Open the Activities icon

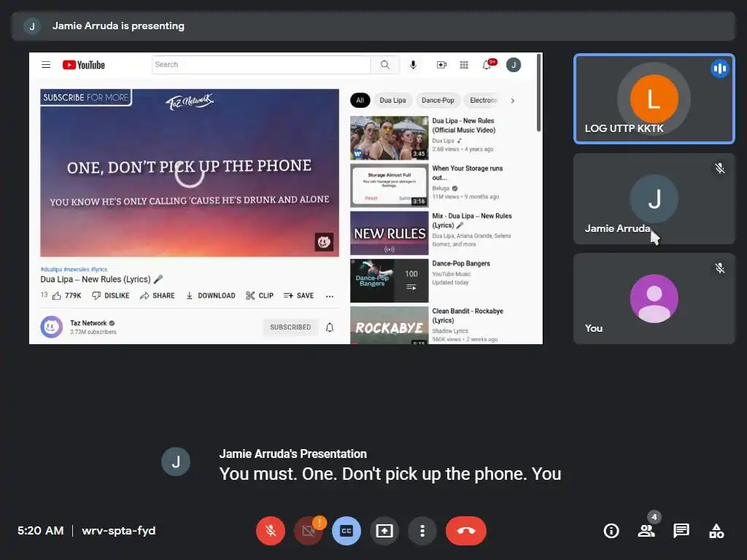(716, 531)
